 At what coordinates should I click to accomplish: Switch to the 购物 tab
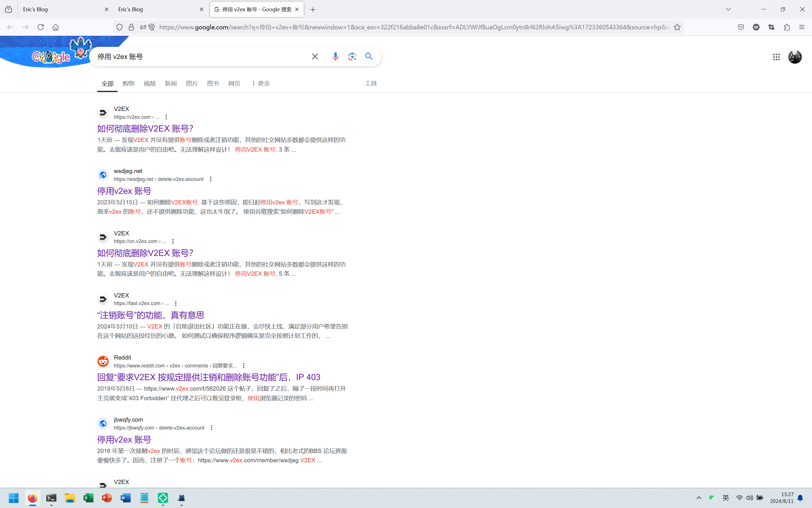128,83
